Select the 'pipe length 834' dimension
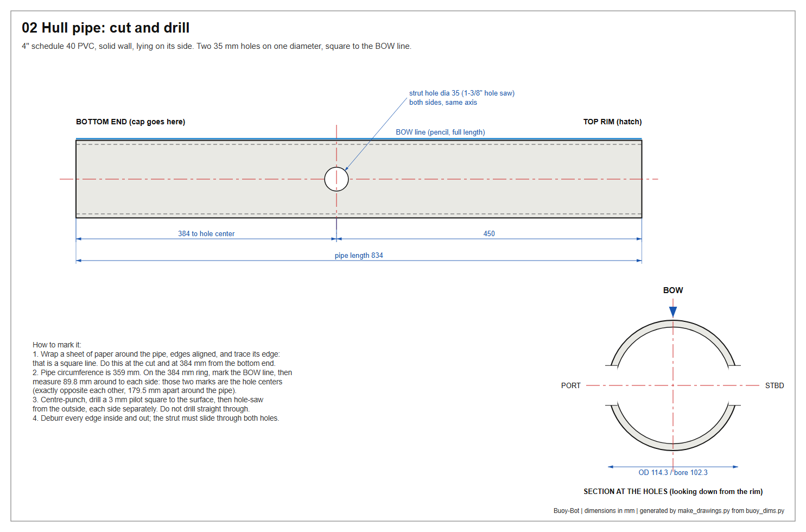The width and height of the screenshot is (806, 532). click(x=359, y=255)
